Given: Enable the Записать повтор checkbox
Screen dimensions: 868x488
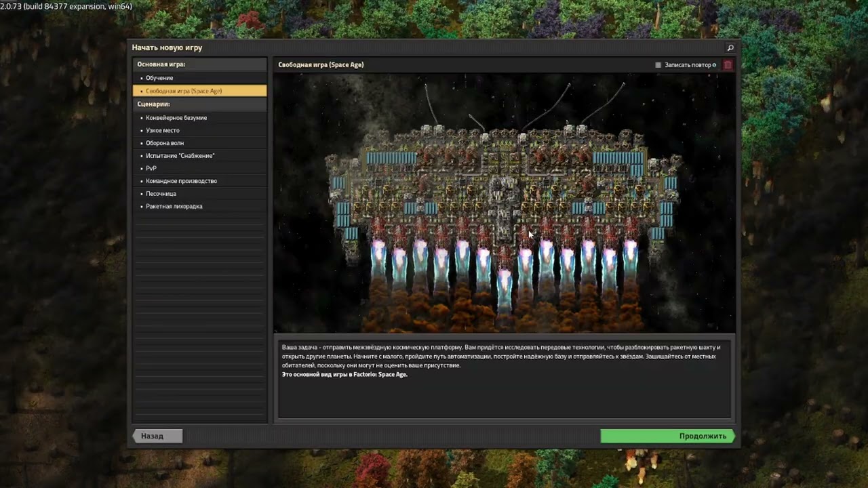Looking at the screenshot, I should [658, 65].
